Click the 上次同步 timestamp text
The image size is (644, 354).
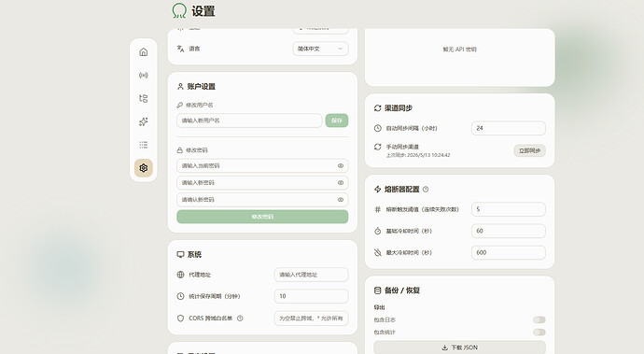click(x=418, y=155)
